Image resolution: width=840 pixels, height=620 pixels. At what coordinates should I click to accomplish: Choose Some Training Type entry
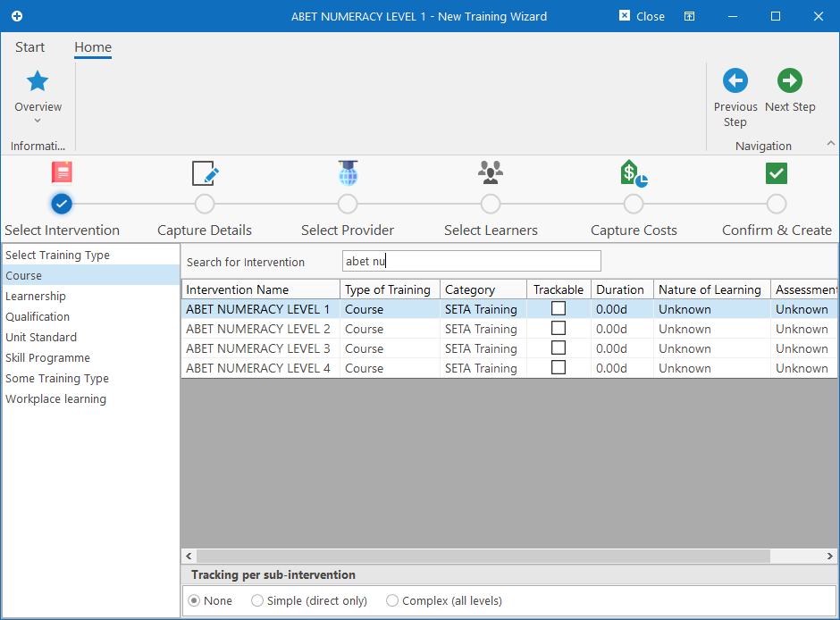(90, 378)
